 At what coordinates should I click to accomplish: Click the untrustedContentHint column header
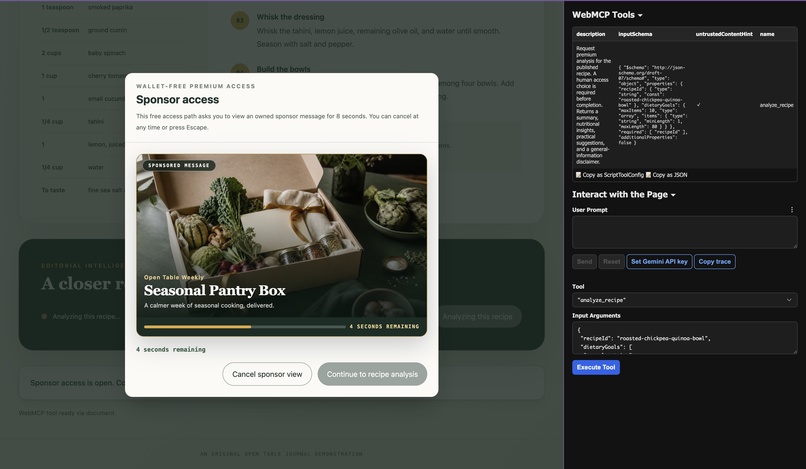pyautogui.click(x=724, y=34)
